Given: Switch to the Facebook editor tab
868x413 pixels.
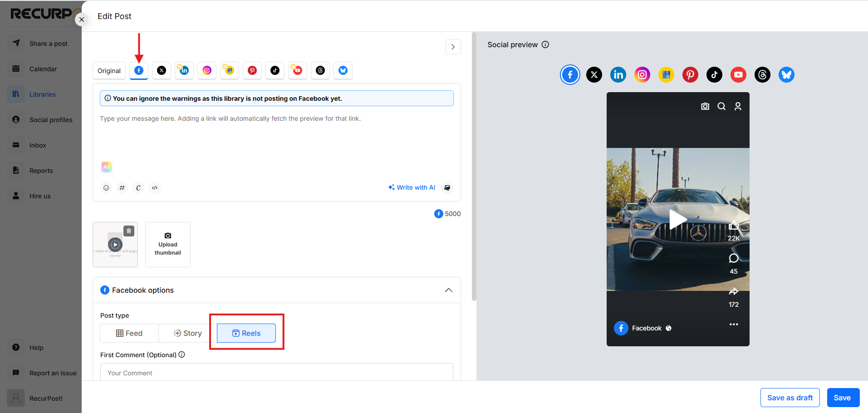Looking at the screenshot, I should 139,70.
